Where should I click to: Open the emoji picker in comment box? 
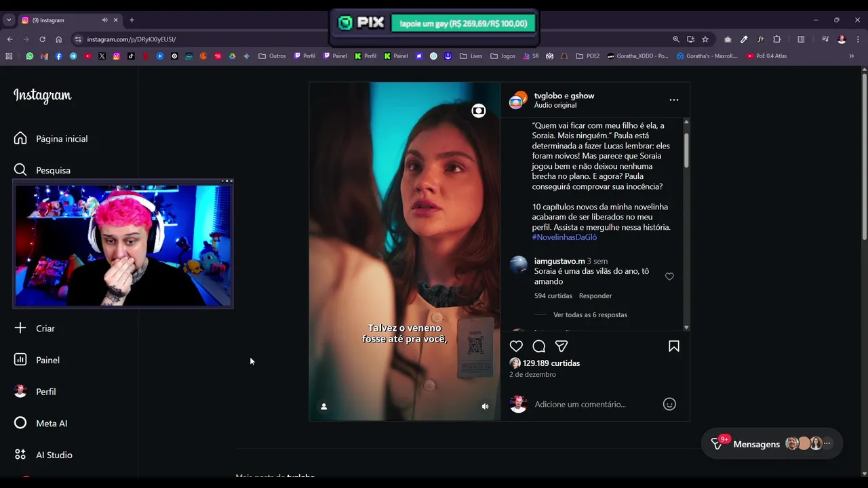pos(669,404)
